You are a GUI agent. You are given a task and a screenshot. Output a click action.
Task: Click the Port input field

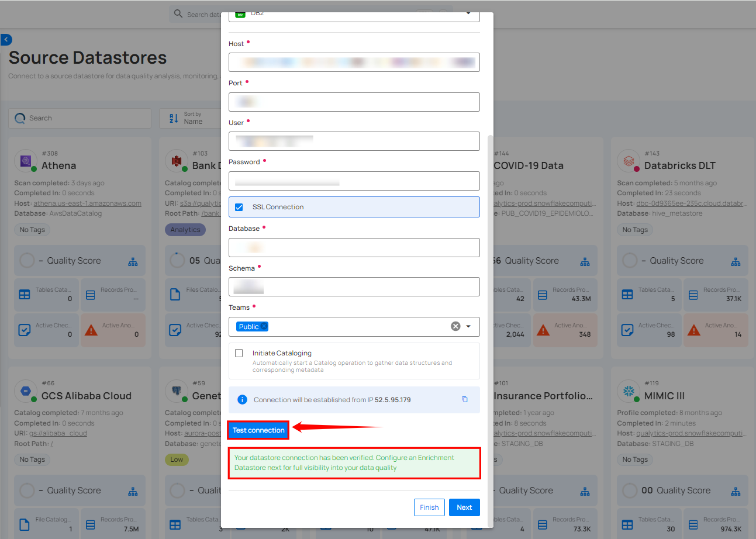(x=354, y=102)
